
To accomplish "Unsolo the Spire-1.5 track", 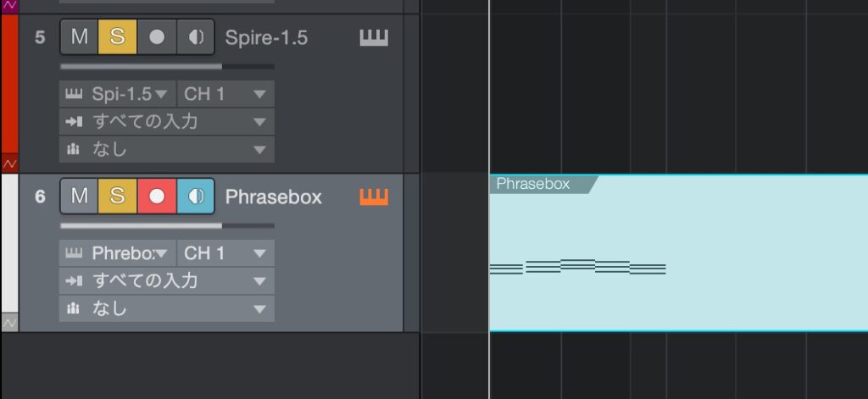I will pyautogui.click(x=118, y=37).
